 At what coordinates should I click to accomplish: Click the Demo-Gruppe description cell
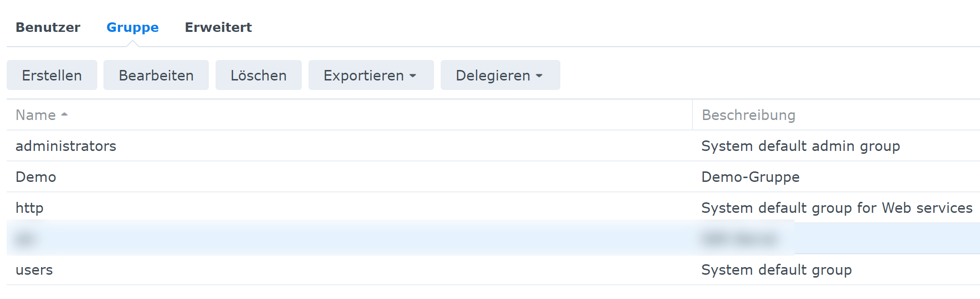pyautogui.click(x=750, y=177)
